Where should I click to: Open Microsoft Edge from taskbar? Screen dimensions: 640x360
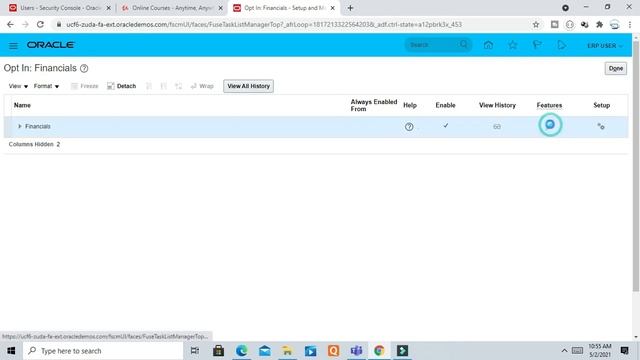click(242, 351)
